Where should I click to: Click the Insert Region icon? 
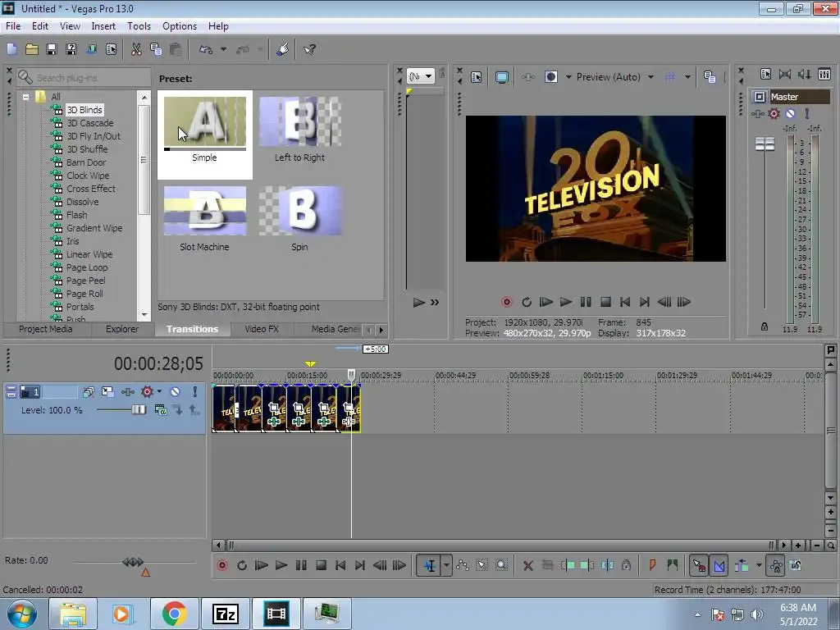[673, 565]
